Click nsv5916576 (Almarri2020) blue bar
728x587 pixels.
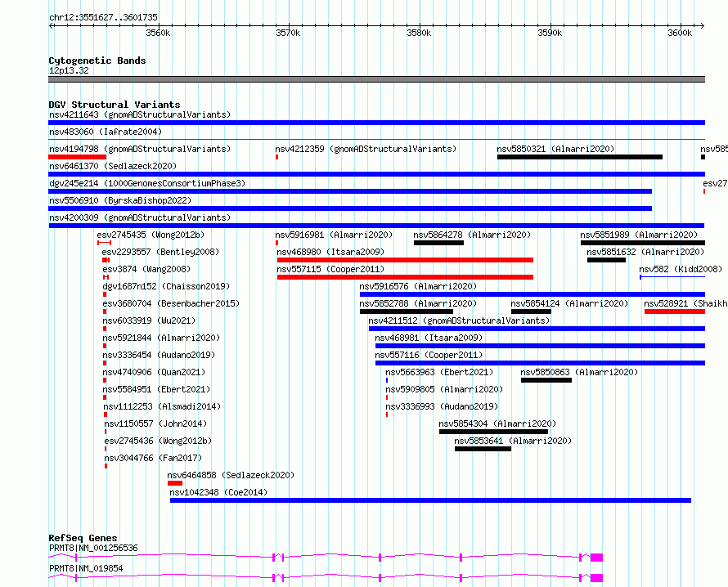pos(533,294)
